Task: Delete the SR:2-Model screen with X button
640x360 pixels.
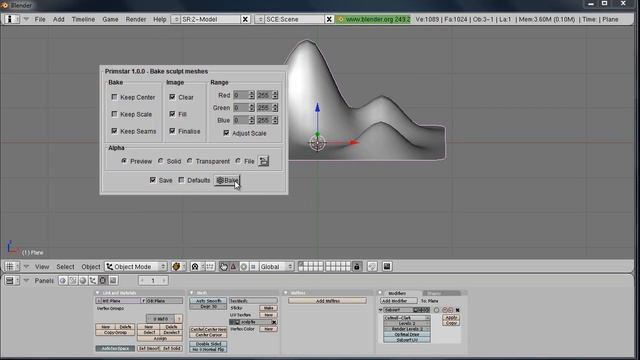Action: pyautogui.click(x=245, y=19)
